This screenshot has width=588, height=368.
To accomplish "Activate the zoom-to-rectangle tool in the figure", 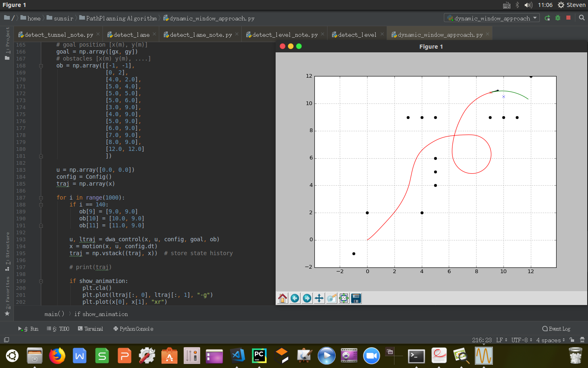I will [x=332, y=298].
